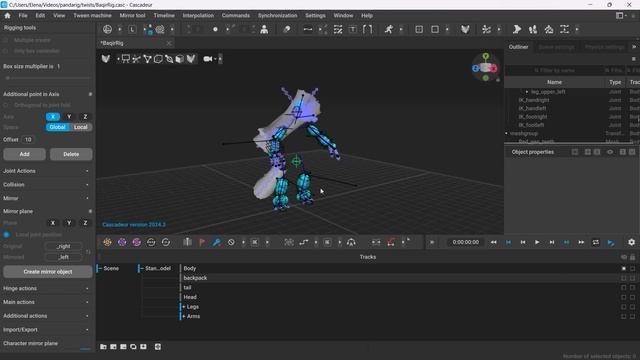Expand the Arms track group
The height and width of the screenshot is (360, 640).
tap(184, 316)
